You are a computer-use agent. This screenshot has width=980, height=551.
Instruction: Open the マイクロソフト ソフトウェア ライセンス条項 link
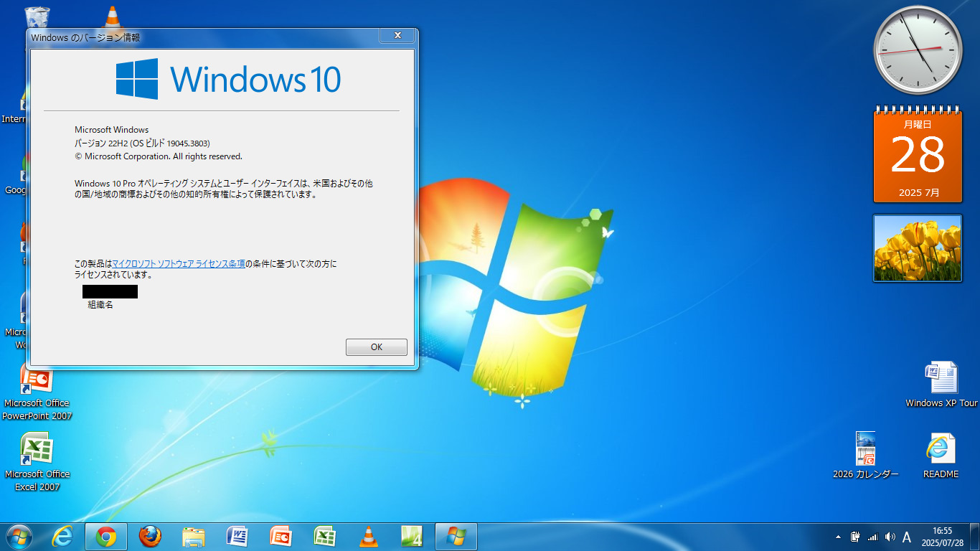(179, 264)
